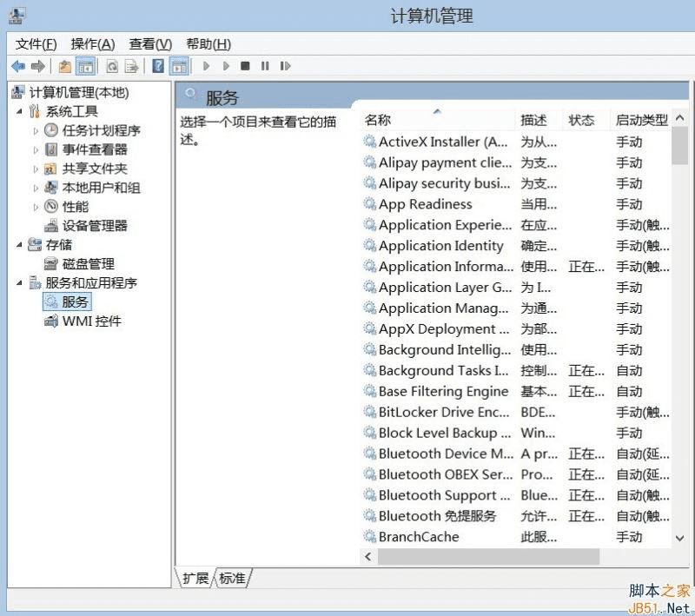Screen dimensions: 695x616
Task: Click the vertical scrollbar thumb
Action: pyautogui.click(x=680, y=145)
